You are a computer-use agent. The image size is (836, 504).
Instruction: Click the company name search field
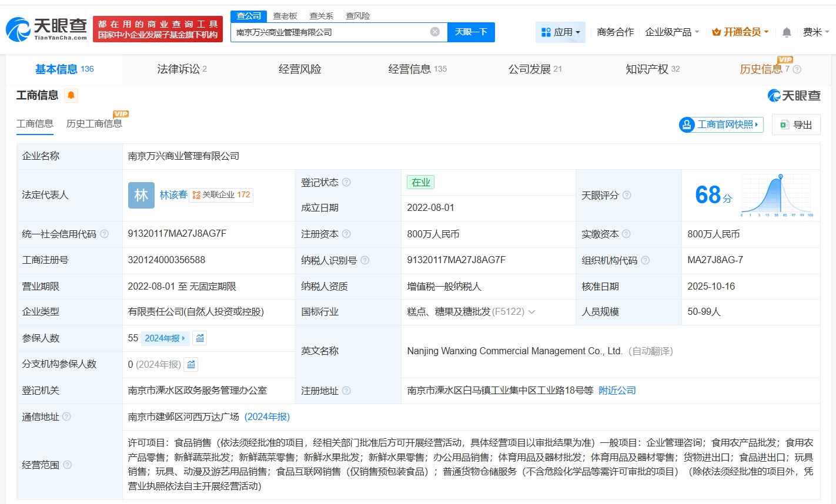click(x=329, y=32)
